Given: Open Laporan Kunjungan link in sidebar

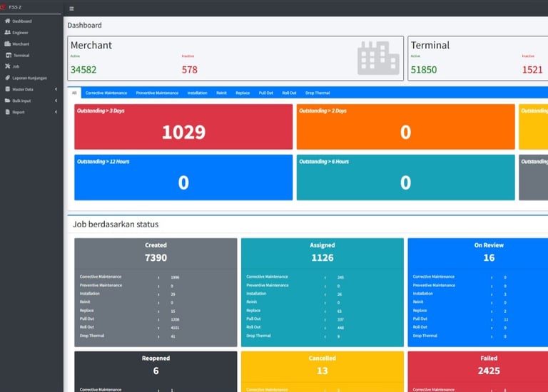Looking at the screenshot, I should (30, 78).
